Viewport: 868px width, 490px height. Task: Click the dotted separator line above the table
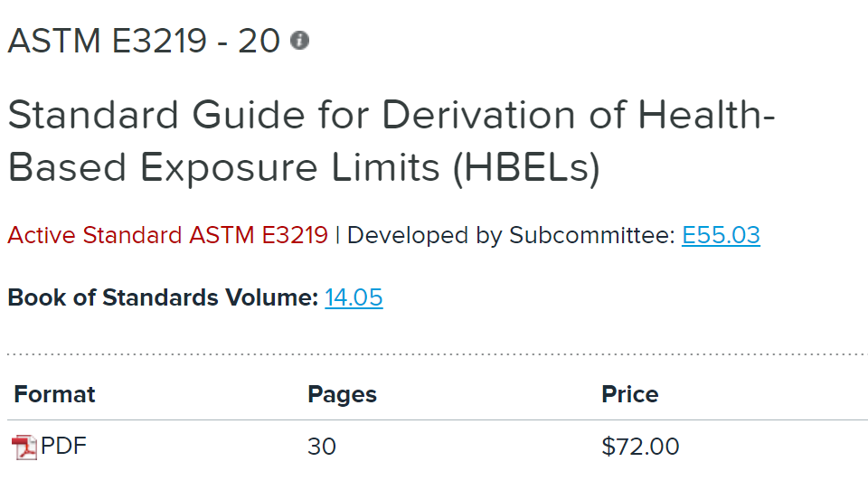(x=434, y=353)
